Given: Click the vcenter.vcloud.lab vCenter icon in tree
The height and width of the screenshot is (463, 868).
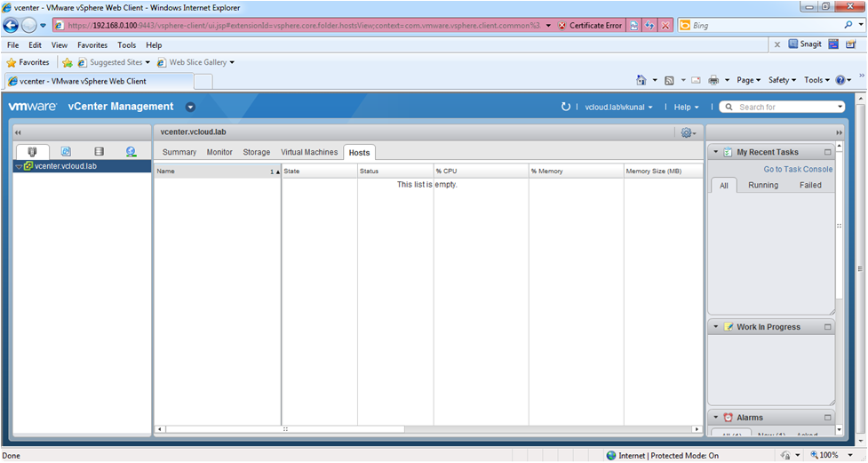Looking at the screenshot, I should point(28,165).
